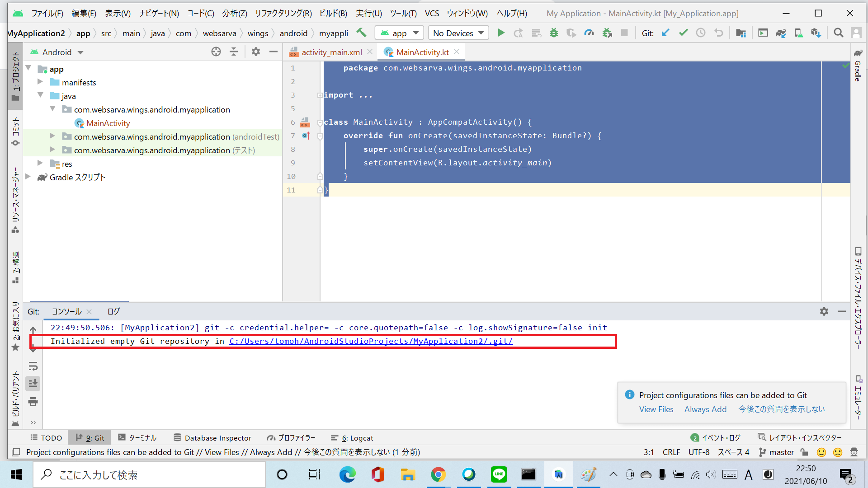This screenshot has width=868, height=488.
Task: Expand the Gradle スクリプト node
Action: [x=28, y=177]
